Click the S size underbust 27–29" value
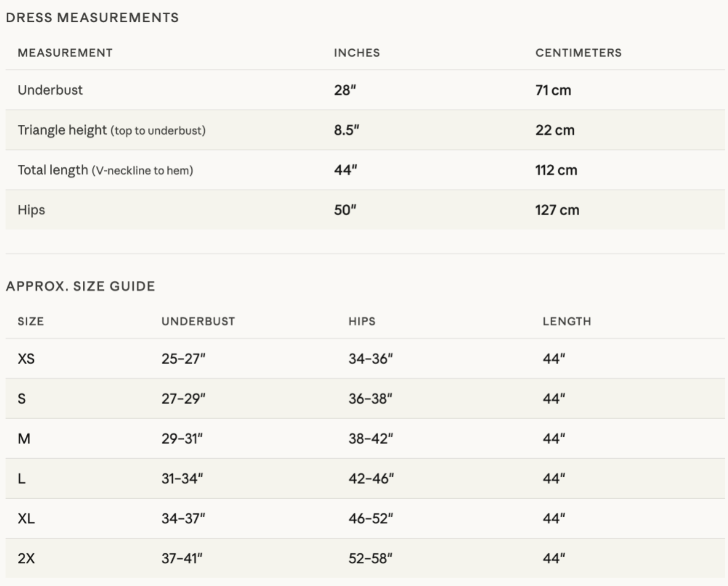728x586 pixels. click(183, 399)
